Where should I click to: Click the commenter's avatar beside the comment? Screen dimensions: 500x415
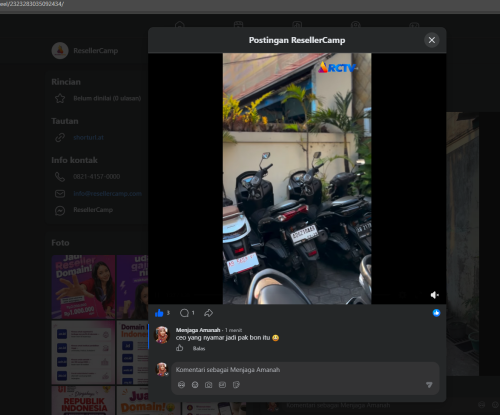coord(162,334)
